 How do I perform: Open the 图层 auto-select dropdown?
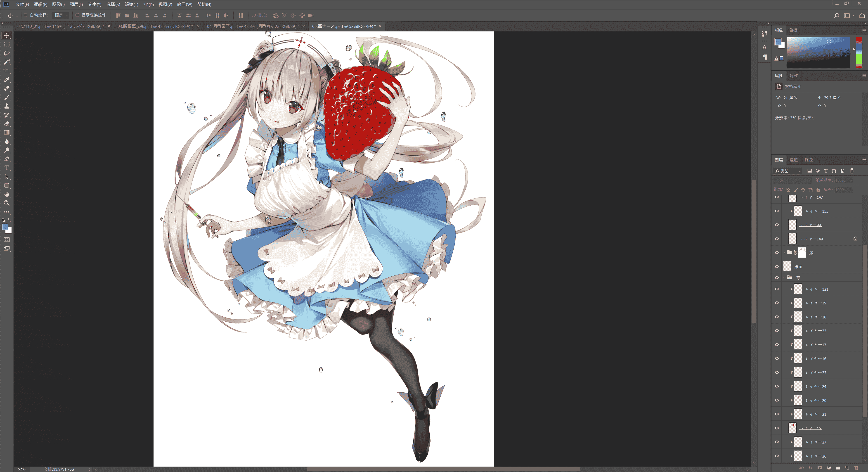(61, 16)
